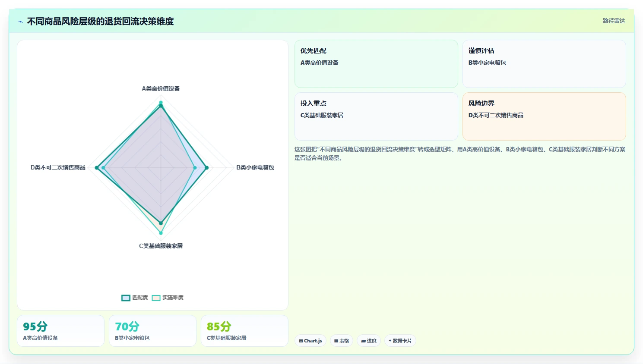The height and width of the screenshot is (364, 643).
Task: Open the 投入重点 card
Action: click(x=376, y=116)
